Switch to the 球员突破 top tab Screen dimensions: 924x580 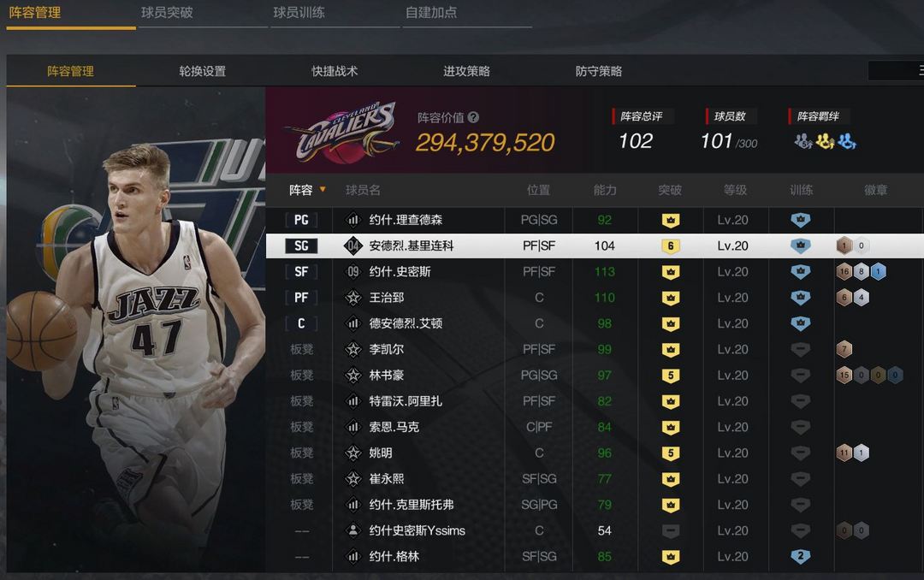(x=168, y=12)
